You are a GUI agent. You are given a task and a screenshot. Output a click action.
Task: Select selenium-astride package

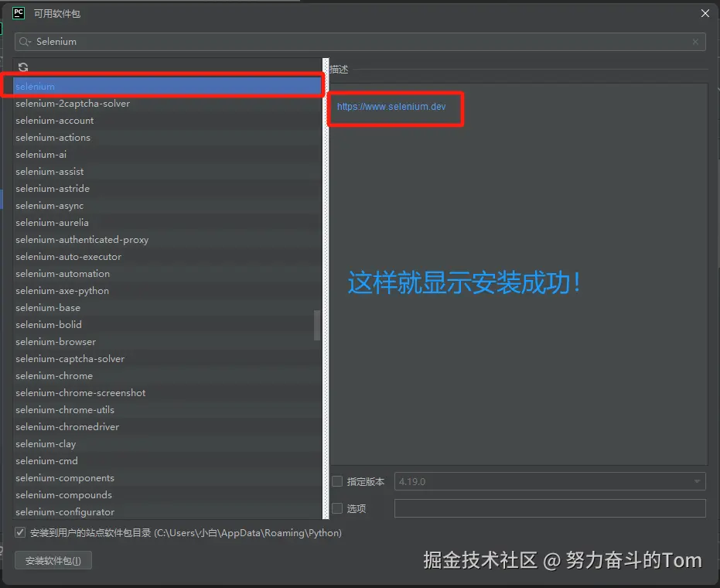tap(167, 188)
